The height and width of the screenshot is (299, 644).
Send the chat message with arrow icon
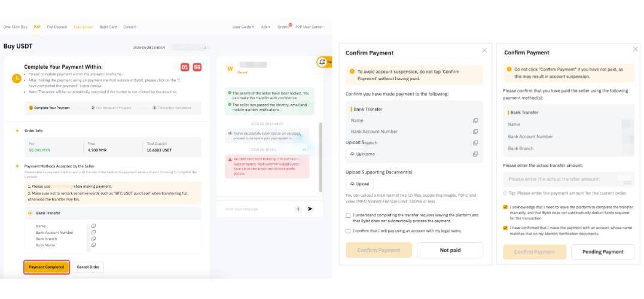pos(310,209)
